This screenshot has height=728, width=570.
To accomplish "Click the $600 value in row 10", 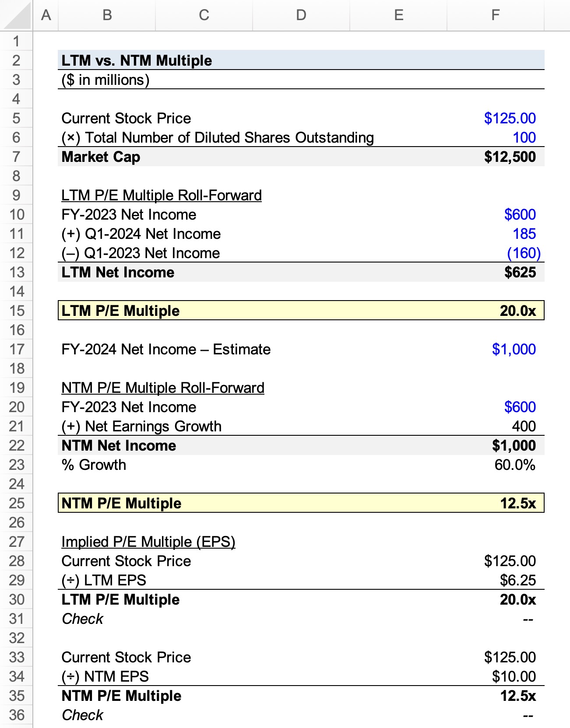I will coord(520,214).
